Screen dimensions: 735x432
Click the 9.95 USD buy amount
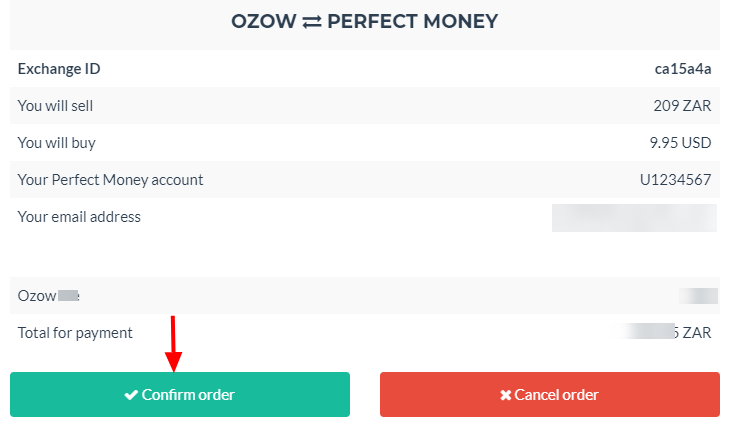(680, 142)
